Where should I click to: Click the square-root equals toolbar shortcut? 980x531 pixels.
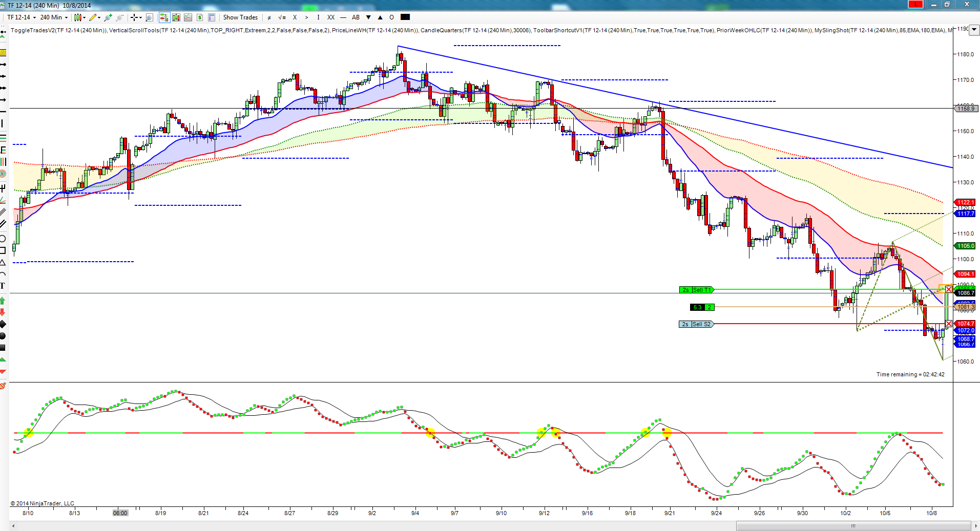[x=282, y=17]
